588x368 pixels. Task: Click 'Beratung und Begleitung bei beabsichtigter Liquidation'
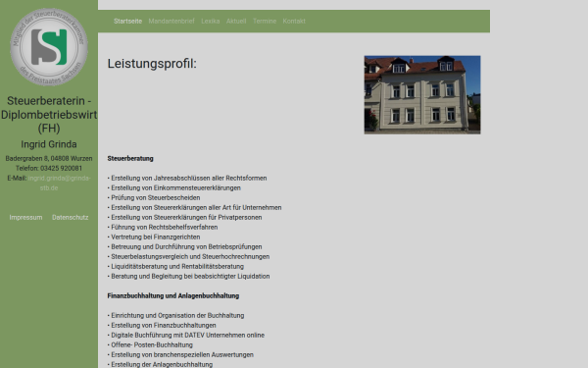pos(188,276)
